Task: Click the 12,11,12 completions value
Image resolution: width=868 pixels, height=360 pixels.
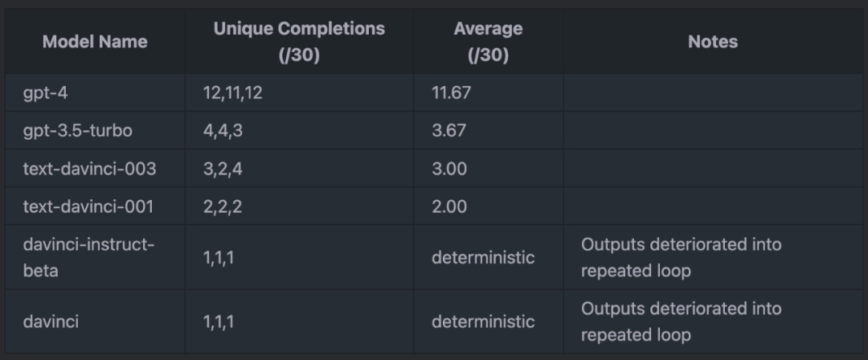Action: (x=232, y=92)
